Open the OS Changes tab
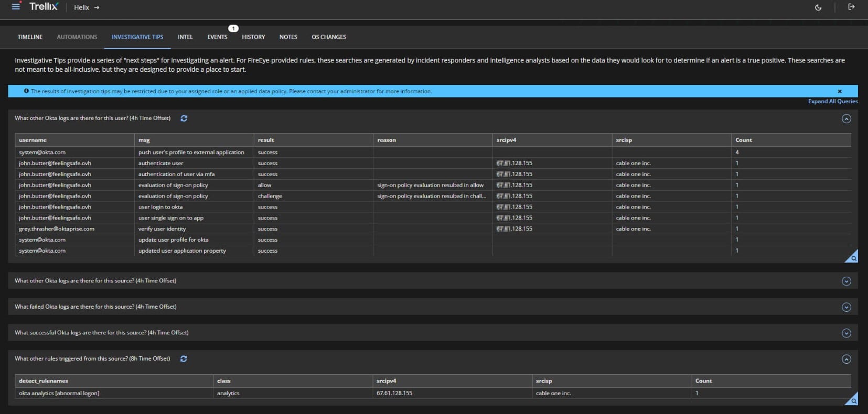The width and height of the screenshot is (868, 414). pyautogui.click(x=329, y=37)
